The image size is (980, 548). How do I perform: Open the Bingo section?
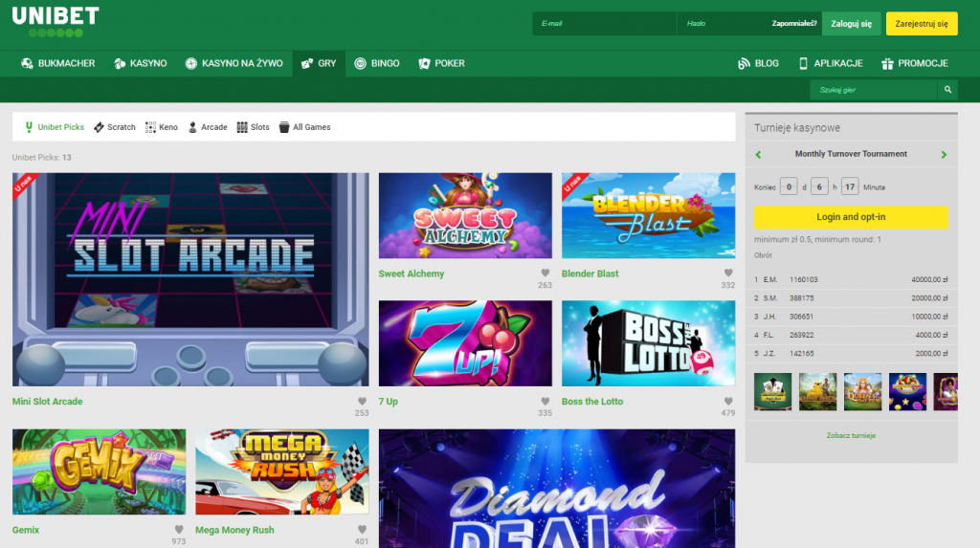click(x=377, y=63)
